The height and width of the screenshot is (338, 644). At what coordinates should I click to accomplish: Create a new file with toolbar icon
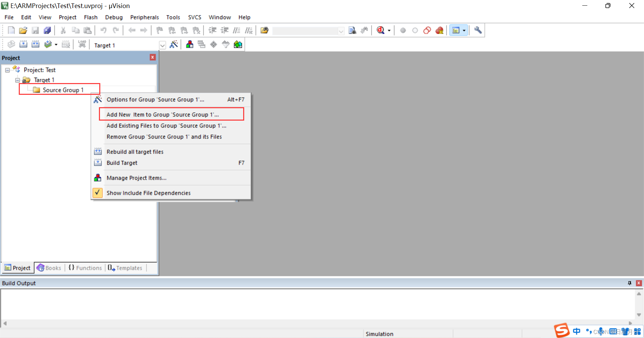[x=11, y=30]
